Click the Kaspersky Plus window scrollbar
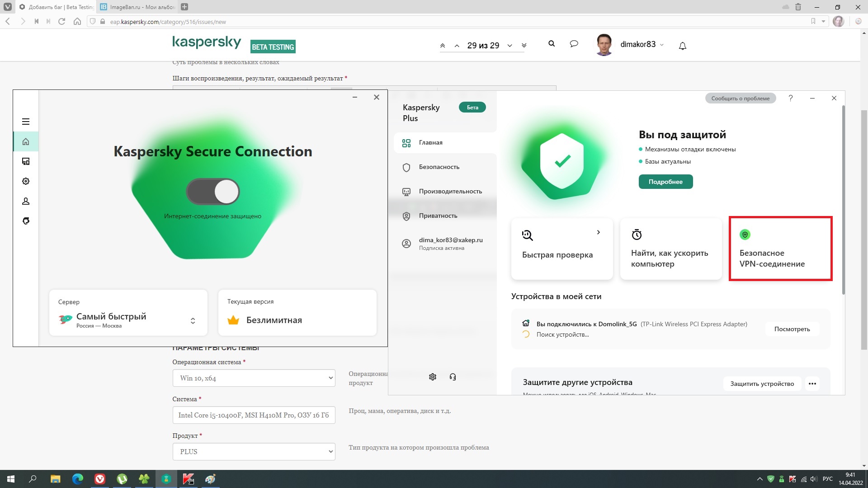Screen dimensions: 868x488 click(x=843, y=200)
